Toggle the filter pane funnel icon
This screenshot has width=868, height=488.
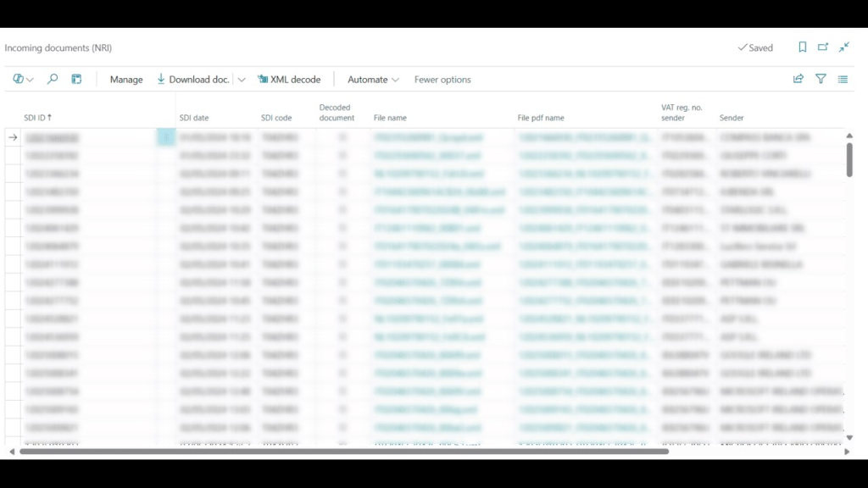coord(821,79)
